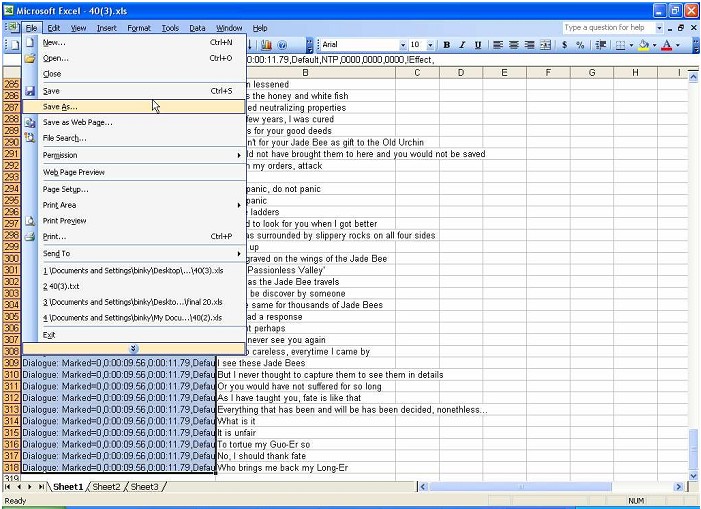This screenshot has height=509, width=701.
Task: Open recent file 3 ending final 20.xls
Action: (133, 302)
